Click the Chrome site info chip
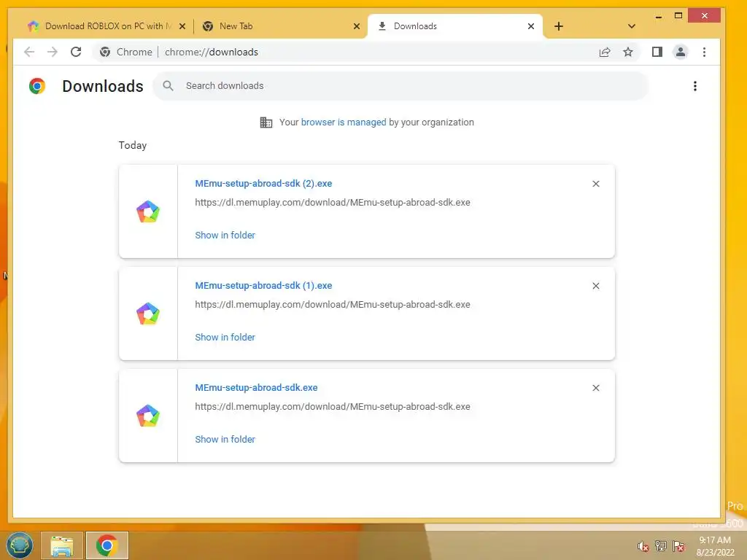 coord(126,52)
